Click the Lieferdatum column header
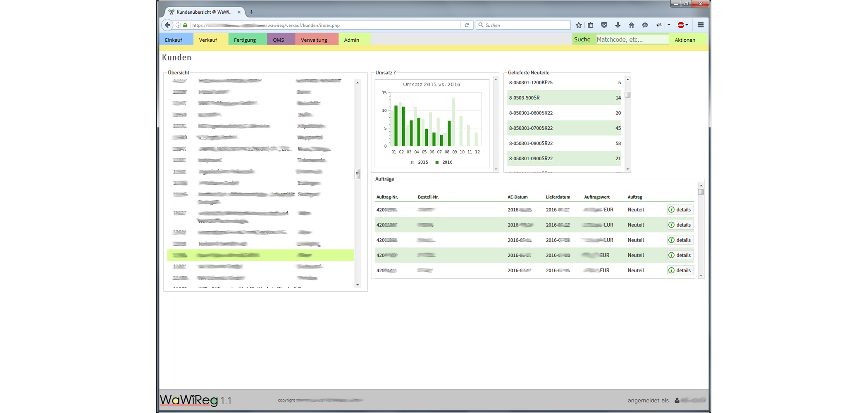The image size is (868, 413). coord(558,197)
